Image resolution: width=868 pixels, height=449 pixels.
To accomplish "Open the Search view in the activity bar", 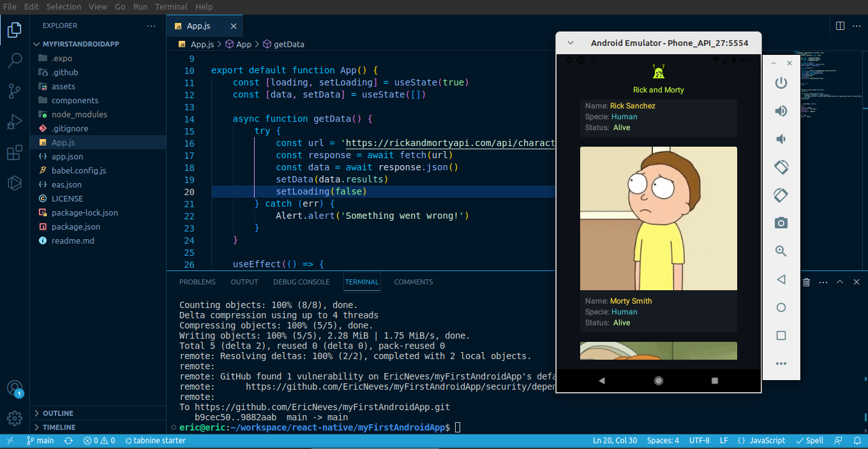I will point(15,61).
